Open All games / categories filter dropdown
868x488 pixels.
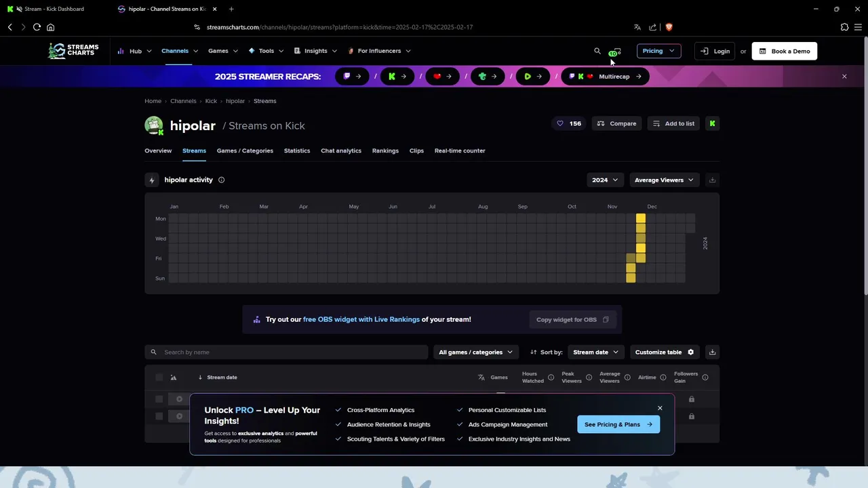point(476,352)
